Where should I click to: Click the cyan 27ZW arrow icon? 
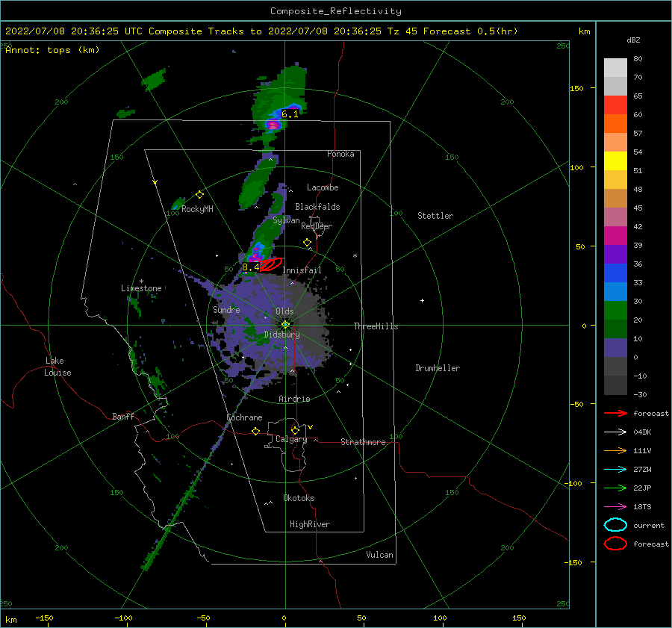615,470
